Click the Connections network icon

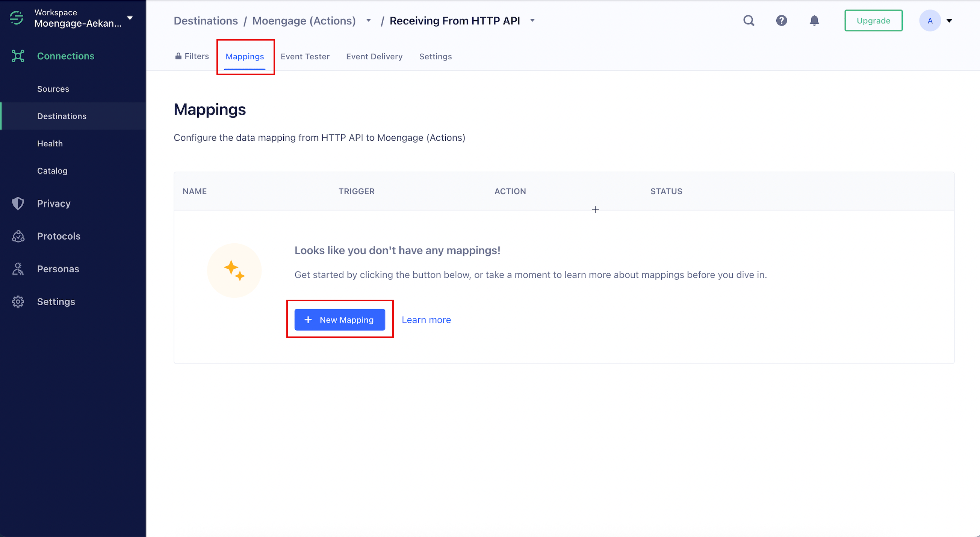18,56
